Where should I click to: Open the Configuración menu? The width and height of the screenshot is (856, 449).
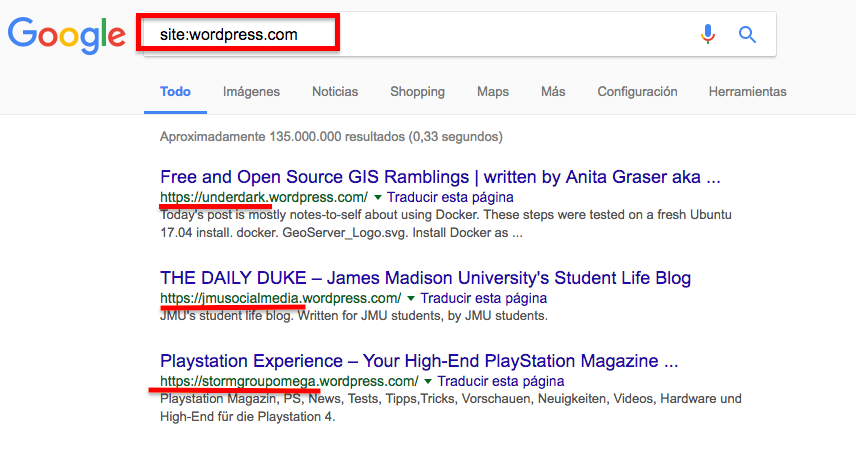click(x=637, y=91)
